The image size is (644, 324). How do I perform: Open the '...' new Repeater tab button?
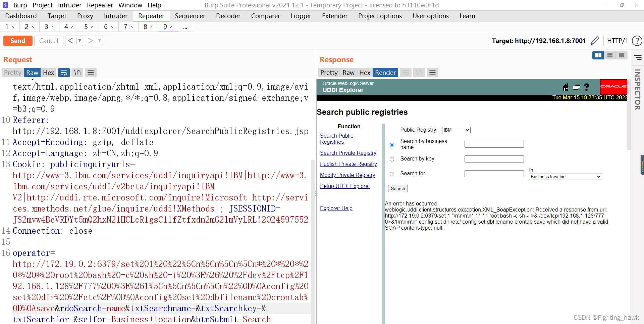pos(185,27)
